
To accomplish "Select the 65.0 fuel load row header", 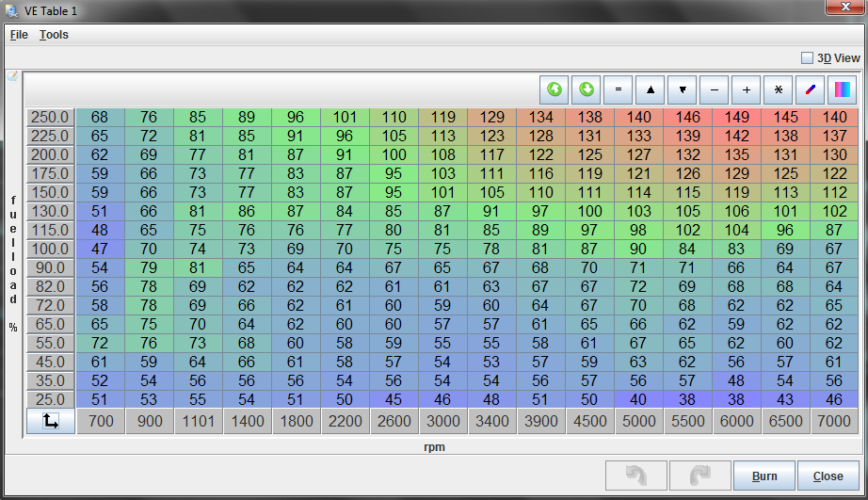I will pyautogui.click(x=51, y=325).
